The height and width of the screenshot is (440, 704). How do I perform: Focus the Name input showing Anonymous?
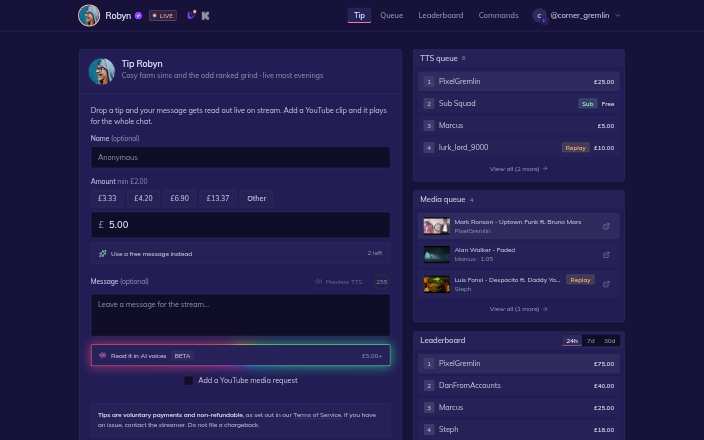coord(241,158)
